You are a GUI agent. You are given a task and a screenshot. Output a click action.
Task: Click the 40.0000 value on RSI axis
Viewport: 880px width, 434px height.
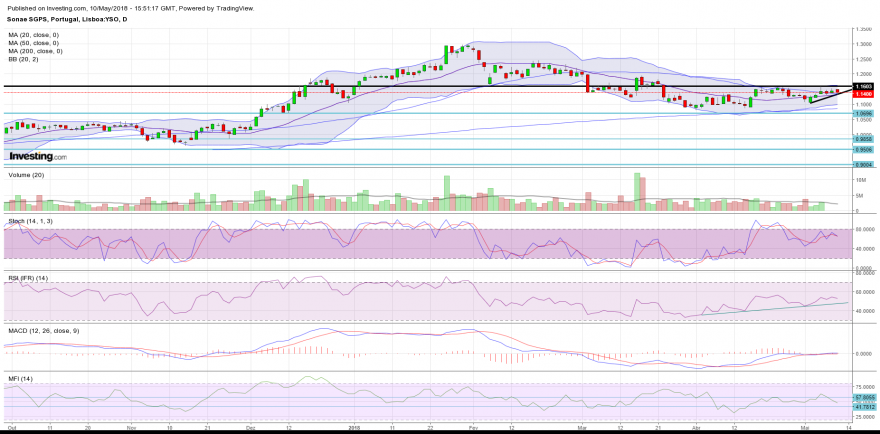tap(864, 310)
